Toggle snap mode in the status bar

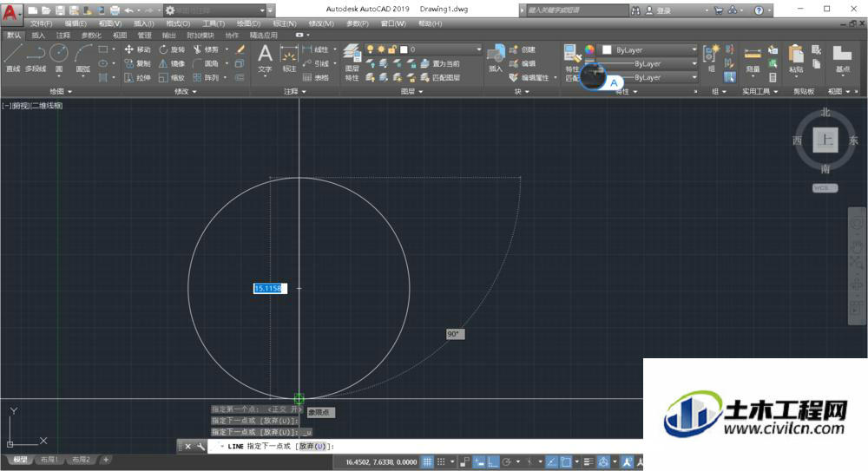tap(441, 461)
